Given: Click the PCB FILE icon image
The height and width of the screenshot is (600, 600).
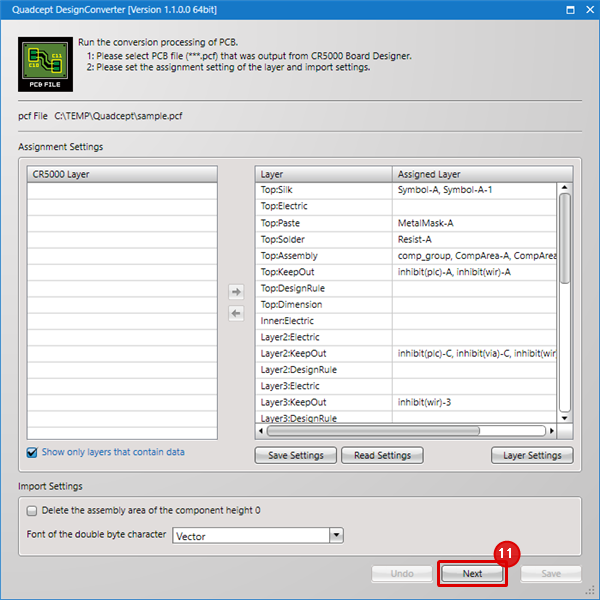Looking at the screenshot, I should point(45,64).
